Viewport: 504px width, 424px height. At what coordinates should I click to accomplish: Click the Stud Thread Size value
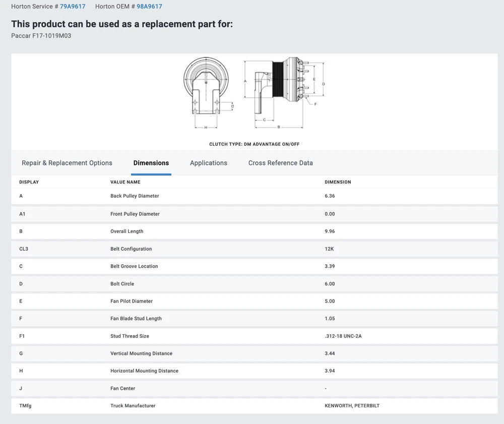(343, 336)
